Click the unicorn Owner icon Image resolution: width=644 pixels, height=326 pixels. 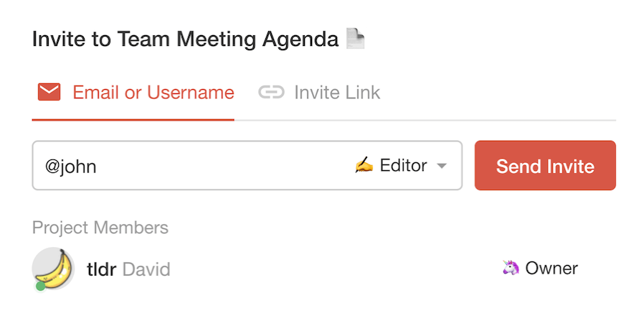pos(511,269)
